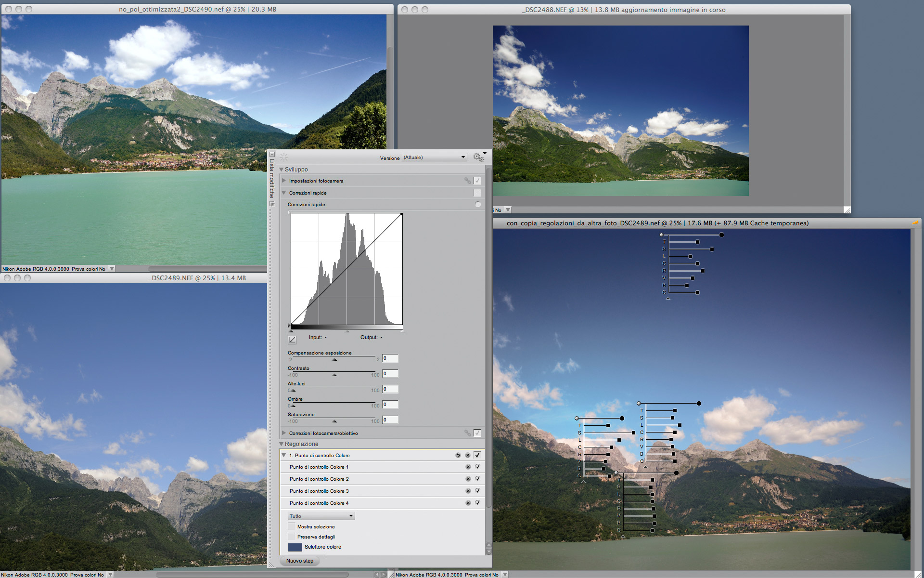Toggle Impostazioni fotocamera checkbox
Screen dimensions: 924x578
point(477,181)
